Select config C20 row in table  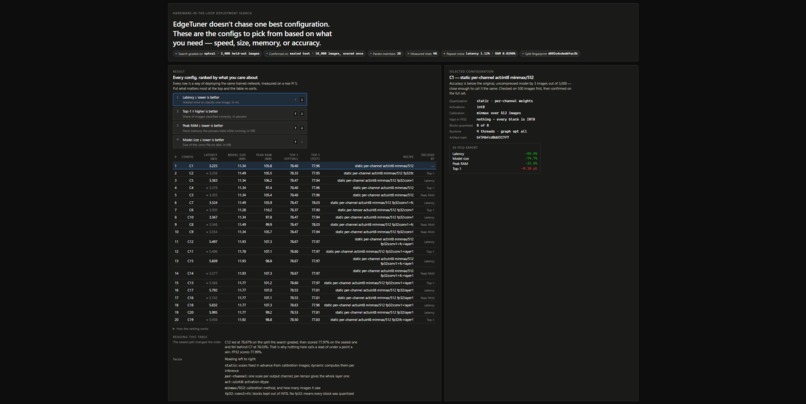pos(304,312)
